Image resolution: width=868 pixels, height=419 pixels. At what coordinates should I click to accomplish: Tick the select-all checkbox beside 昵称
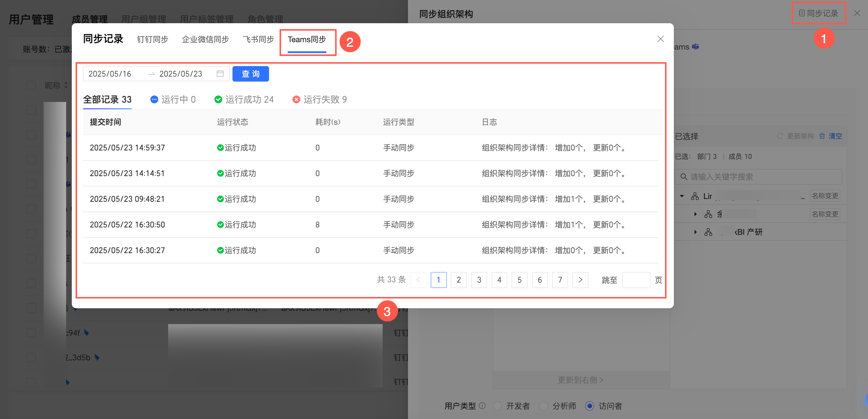click(x=31, y=85)
